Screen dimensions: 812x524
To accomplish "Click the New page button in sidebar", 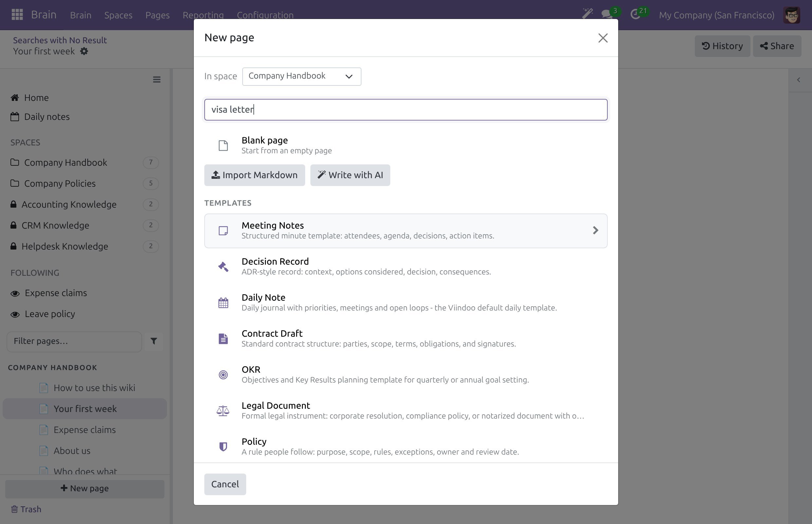I will coord(85,489).
